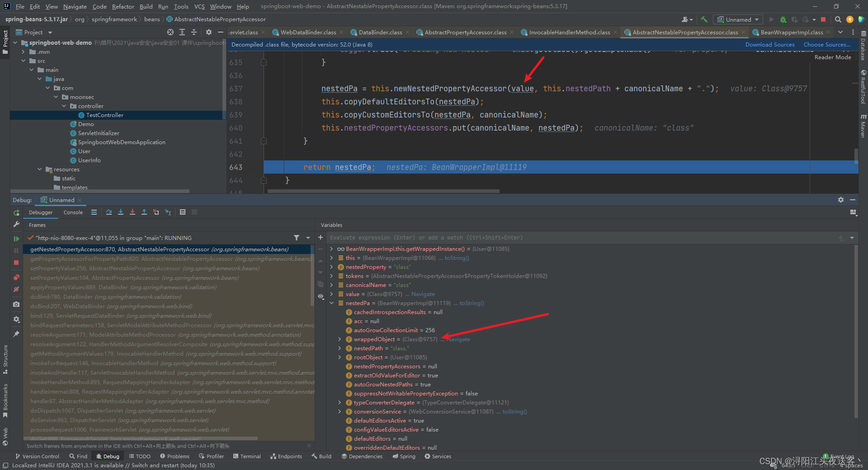Open the Terminal tool window
The width and height of the screenshot is (868, 470).
pos(247,456)
